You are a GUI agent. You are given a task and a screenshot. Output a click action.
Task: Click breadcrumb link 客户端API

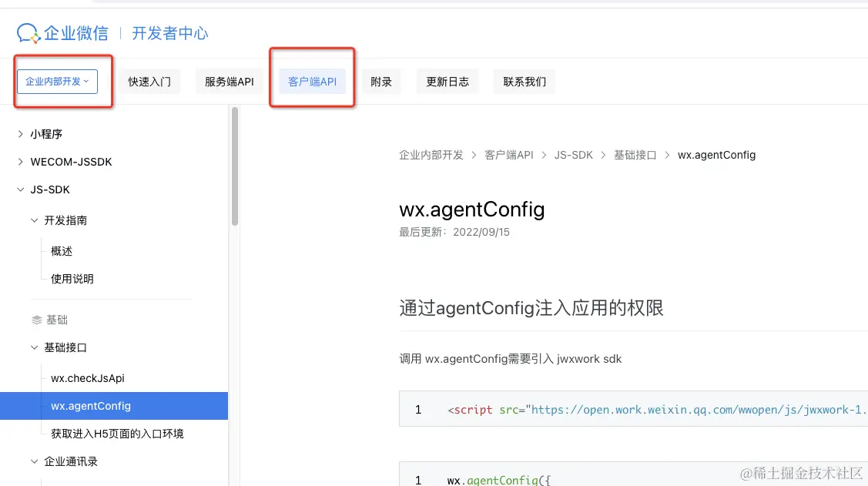509,155
